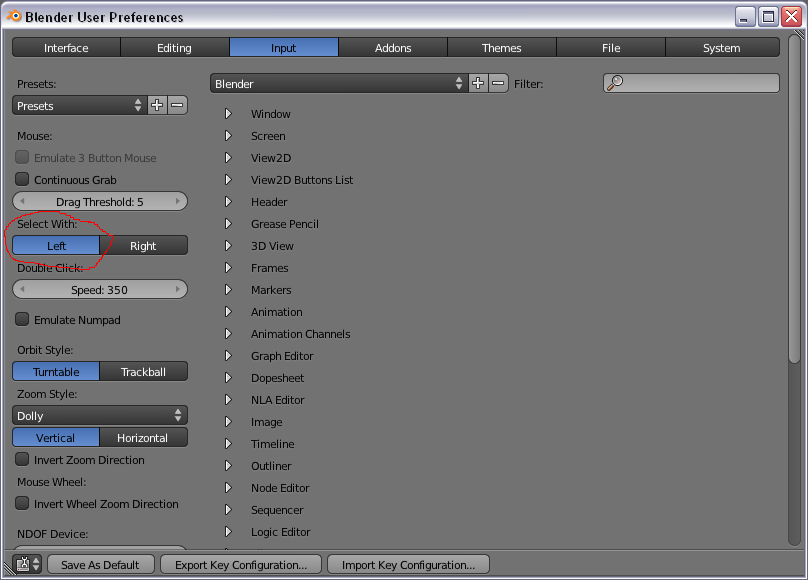Click the Blender logo in title bar
The height and width of the screenshot is (580, 808).
13,16
